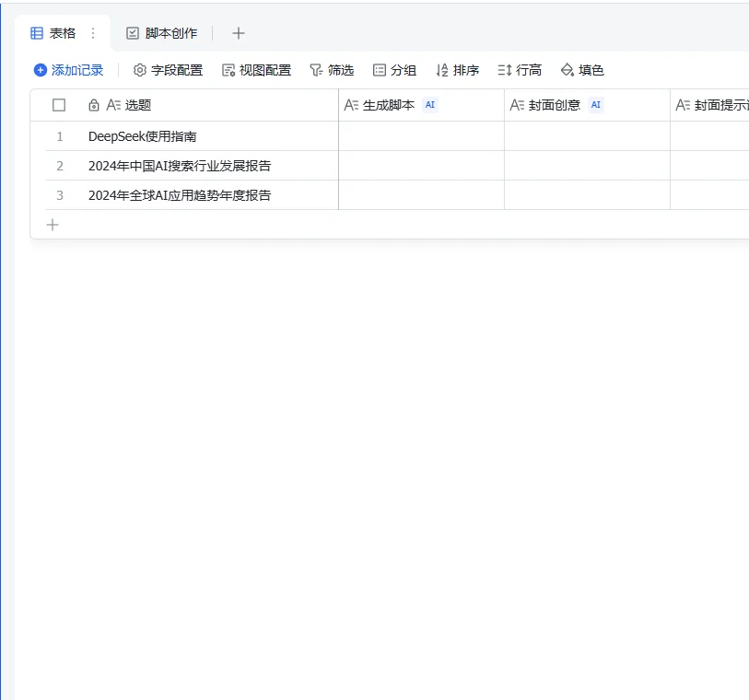Open the 视图配置 view settings icon
Viewport: 749px width, 700px height.
click(227, 70)
